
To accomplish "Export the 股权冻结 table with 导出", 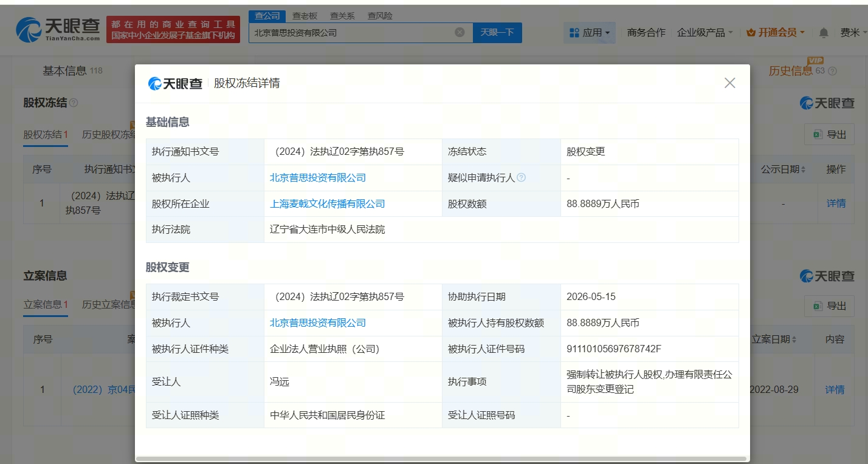I will coord(829,134).
